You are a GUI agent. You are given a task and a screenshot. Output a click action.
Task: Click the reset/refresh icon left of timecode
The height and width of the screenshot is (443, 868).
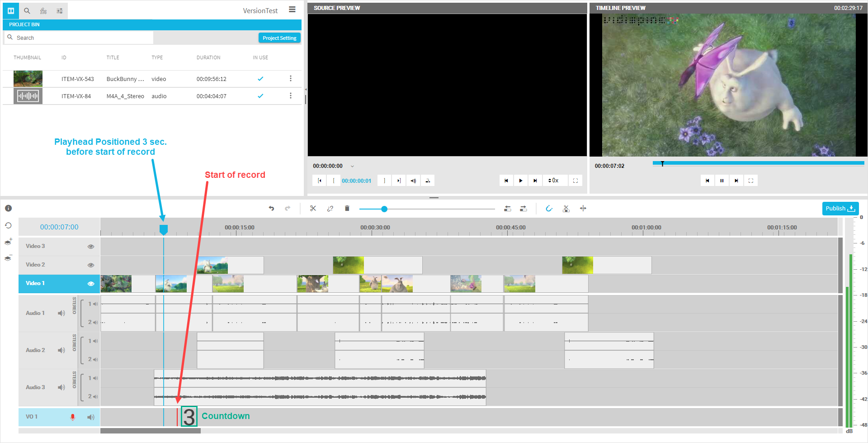[8, 225]
